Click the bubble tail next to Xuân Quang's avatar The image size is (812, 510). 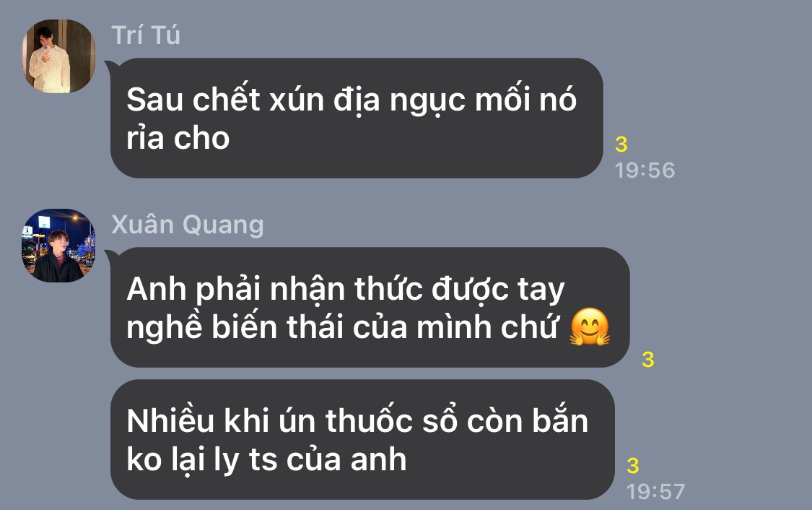click(111, 256)
